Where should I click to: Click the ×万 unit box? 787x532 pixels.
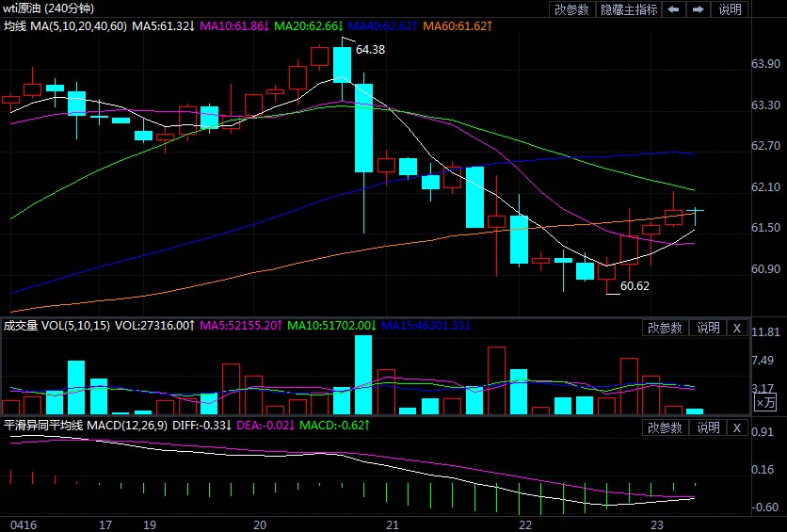click(x=765, y=402)
